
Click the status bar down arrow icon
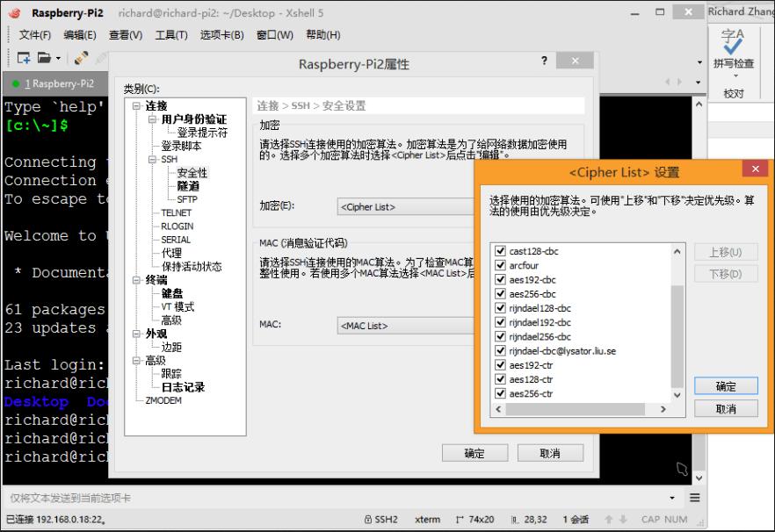pyautogui.click(x=623, y=519)
